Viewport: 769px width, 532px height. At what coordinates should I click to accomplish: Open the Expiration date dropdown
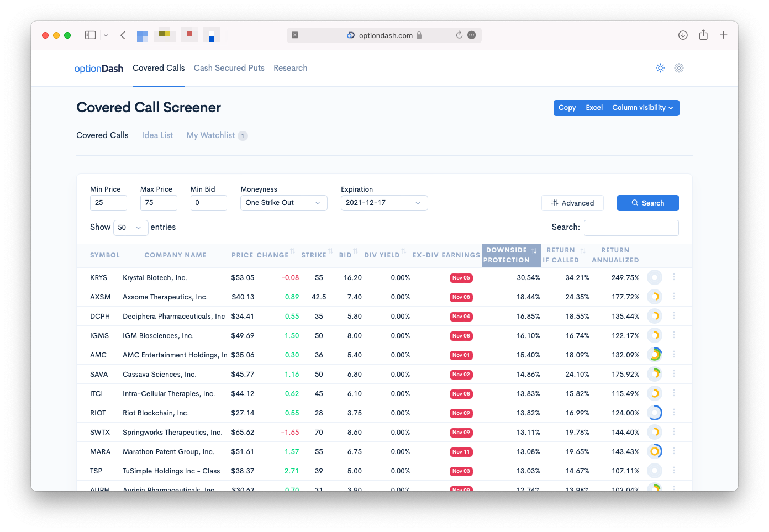pyautogui.click(x=384, y=203)
